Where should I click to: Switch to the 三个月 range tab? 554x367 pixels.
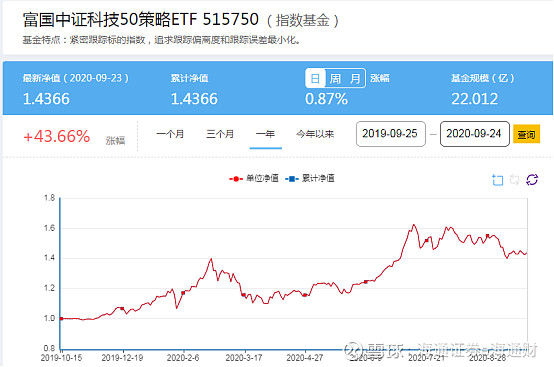(220, 134)
